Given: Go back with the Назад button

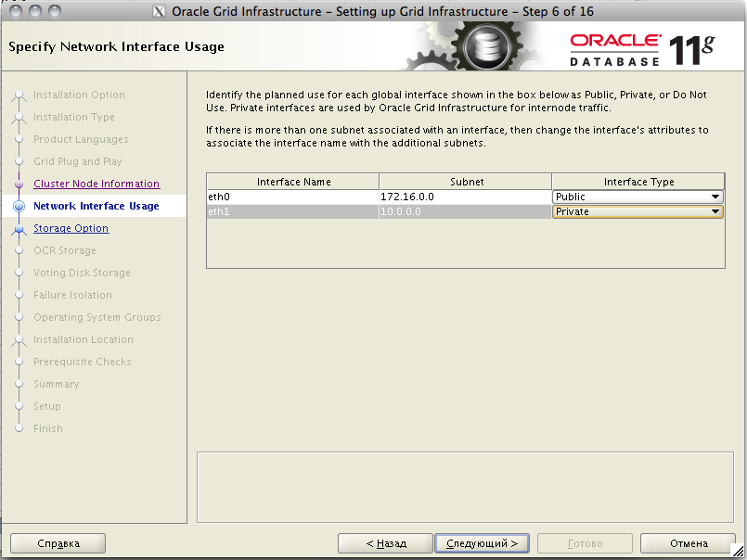Looking at the screenshot, I should point(385,543).
